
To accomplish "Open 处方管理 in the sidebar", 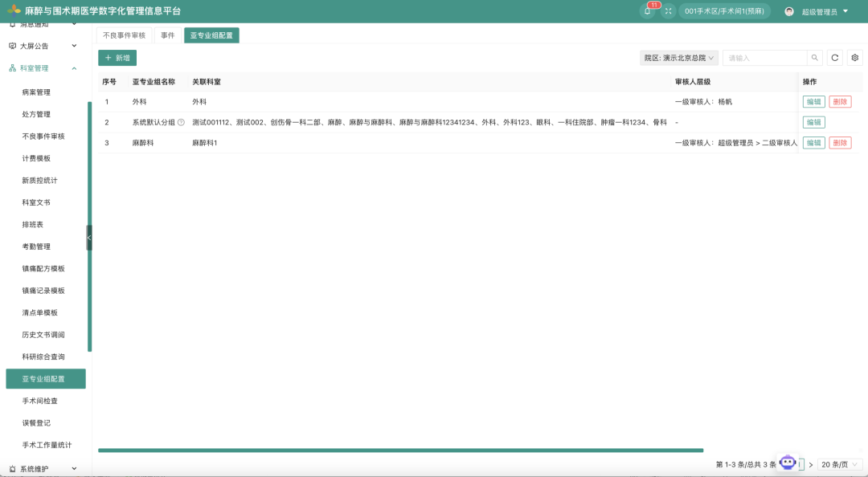I will 36,115.
